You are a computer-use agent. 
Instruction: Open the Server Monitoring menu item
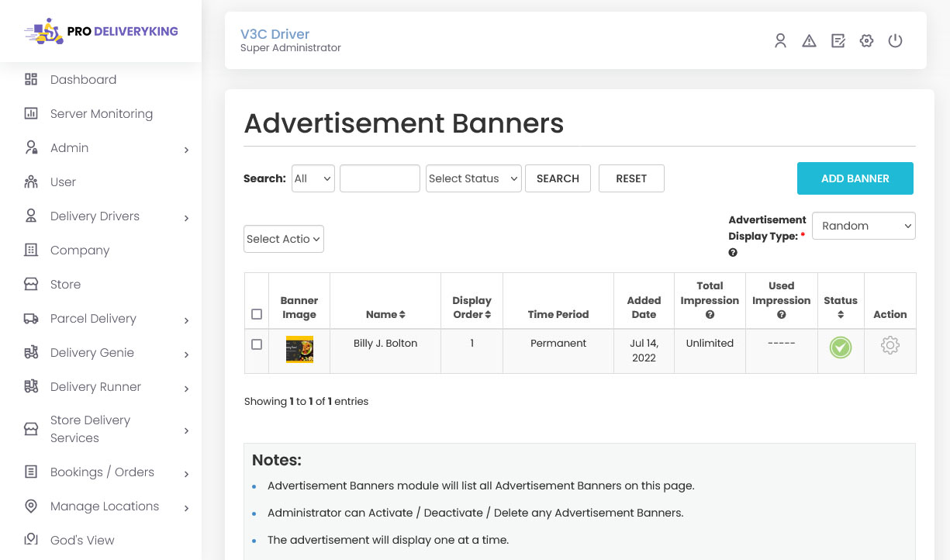[101, 113]
